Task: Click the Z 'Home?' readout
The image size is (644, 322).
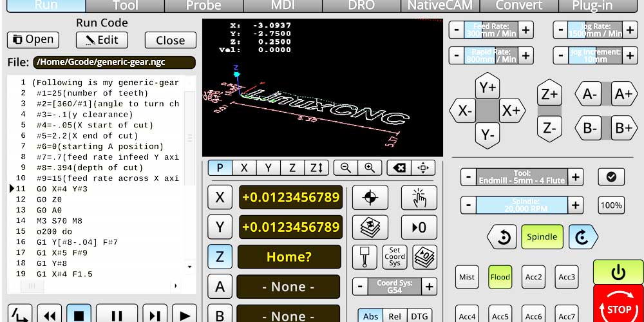Action: (x=289, y=257)
